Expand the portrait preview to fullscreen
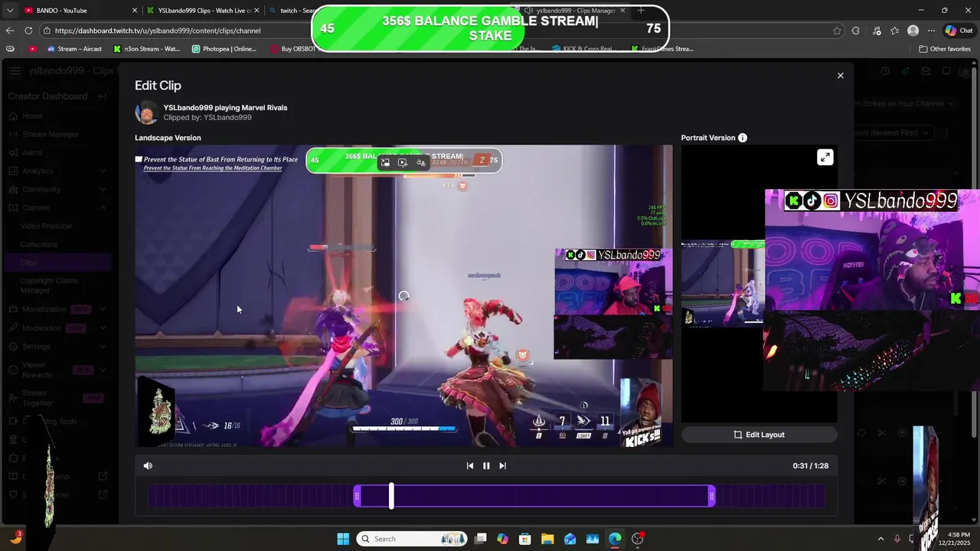The width and height of the screenshot is (980, 551). click(825, 157)
